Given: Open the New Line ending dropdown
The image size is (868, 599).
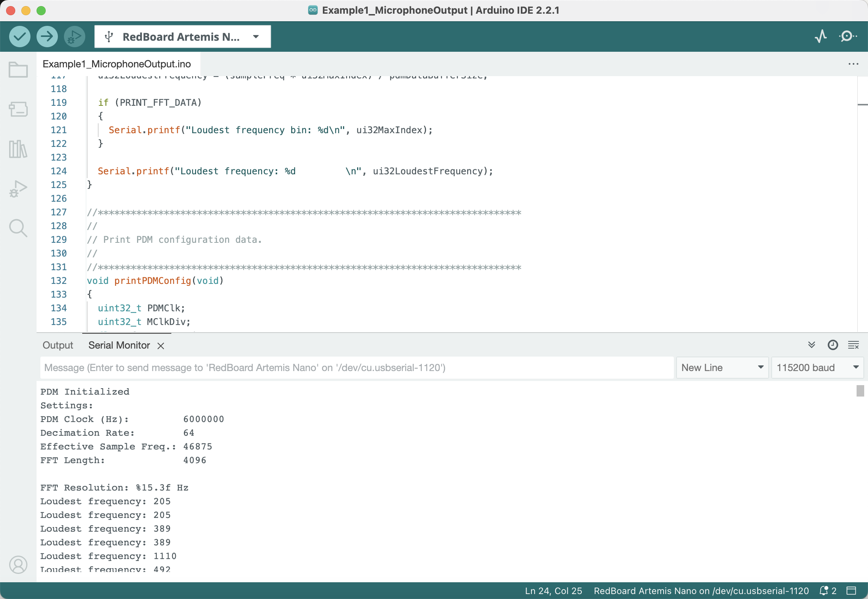Looking at the screenshot, I should point(723,368).
